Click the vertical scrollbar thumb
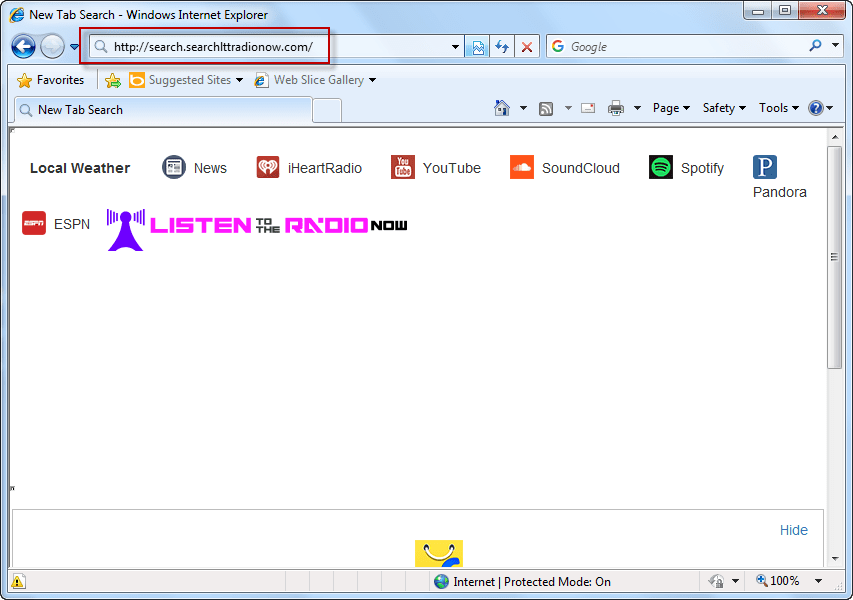 (x=835, y=257)
